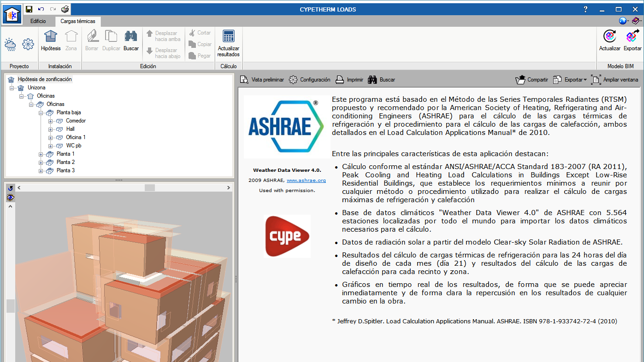
Task: Click Copiar in the ribbon
Action: click(x=200, y=44)
